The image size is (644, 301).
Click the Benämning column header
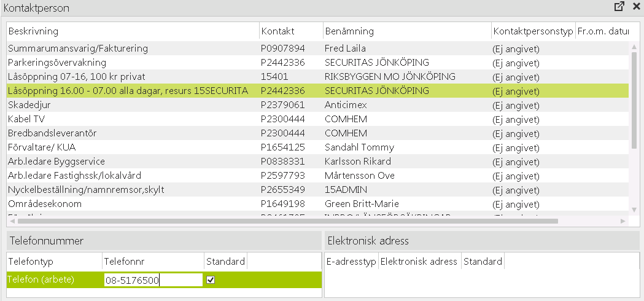[x=406, y=31]
